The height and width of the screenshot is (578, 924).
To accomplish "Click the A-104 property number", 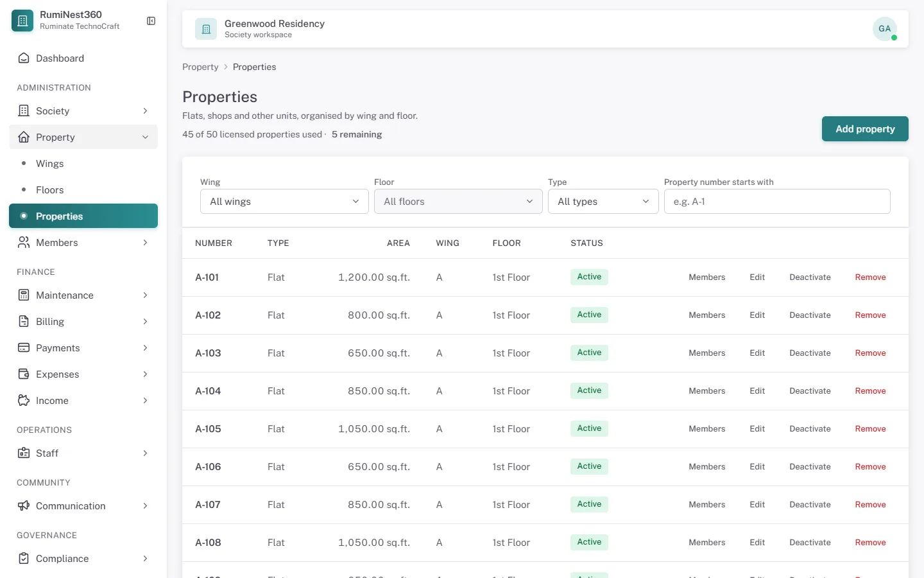I will point(208,391).
